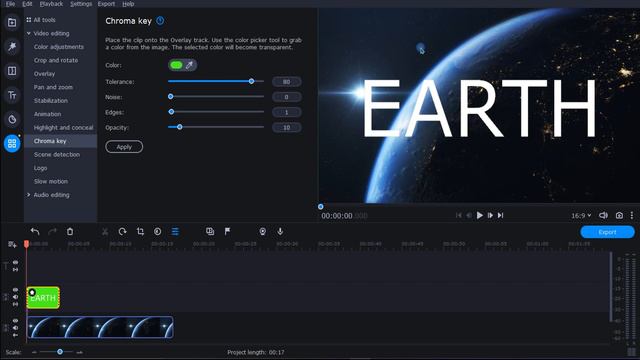Open the Playback menu

(51, 4)
